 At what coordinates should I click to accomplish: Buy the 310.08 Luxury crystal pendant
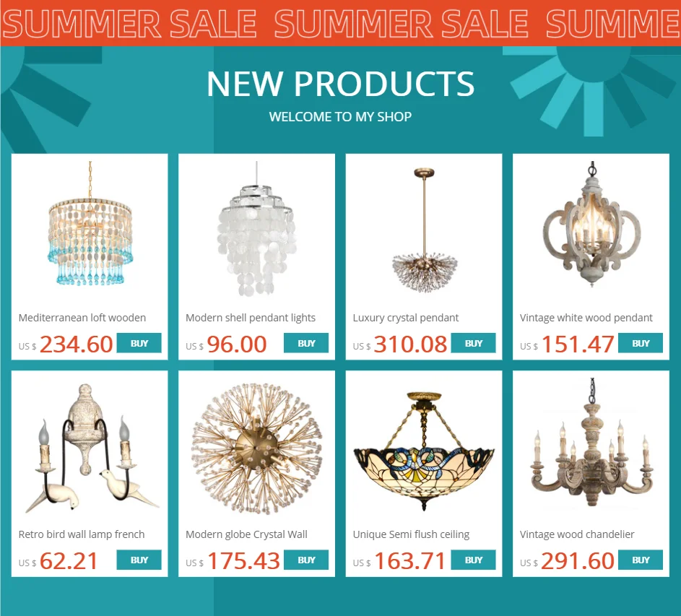(474, 343)
